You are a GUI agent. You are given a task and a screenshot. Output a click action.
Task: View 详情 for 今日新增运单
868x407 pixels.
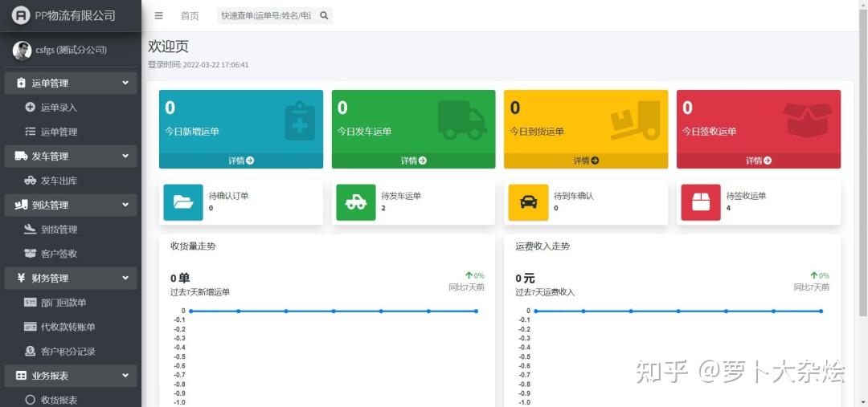point(241,161)
